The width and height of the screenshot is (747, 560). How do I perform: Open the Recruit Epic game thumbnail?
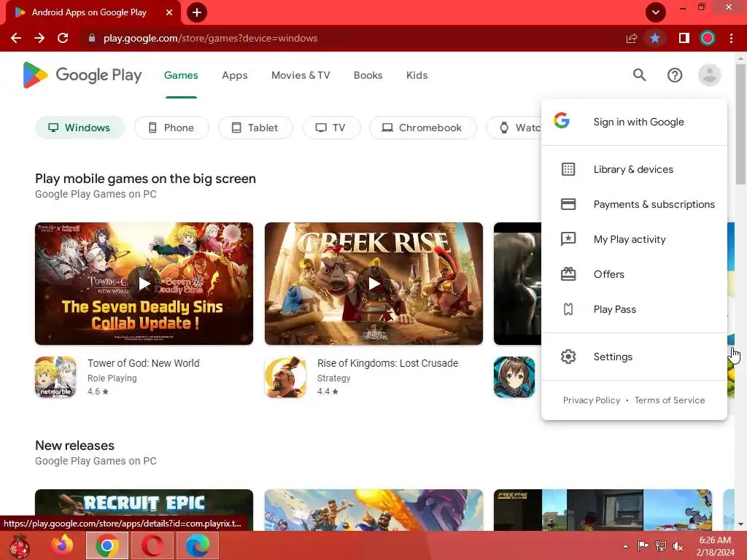click(144, 510)
